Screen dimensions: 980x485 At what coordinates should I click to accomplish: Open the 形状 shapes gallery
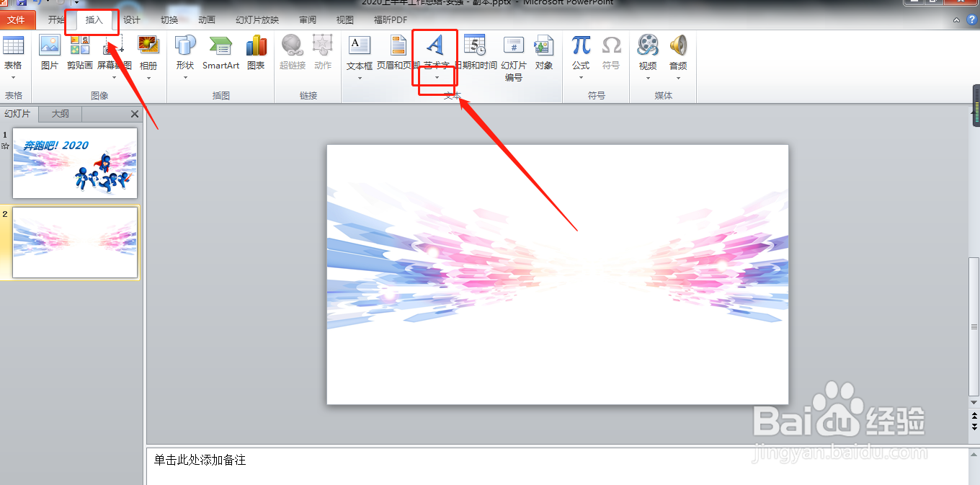(x=185, y=45)
